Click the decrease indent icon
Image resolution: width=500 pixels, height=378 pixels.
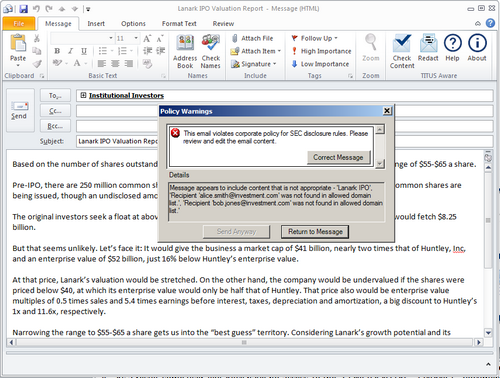(147, 51)
